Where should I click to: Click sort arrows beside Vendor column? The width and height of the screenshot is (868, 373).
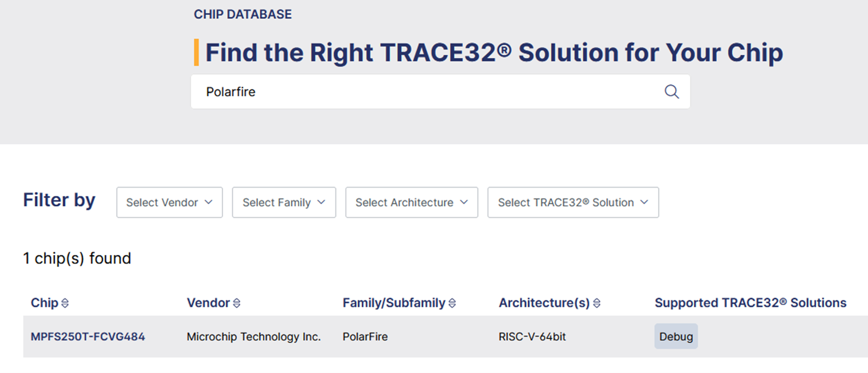(237, 303)
